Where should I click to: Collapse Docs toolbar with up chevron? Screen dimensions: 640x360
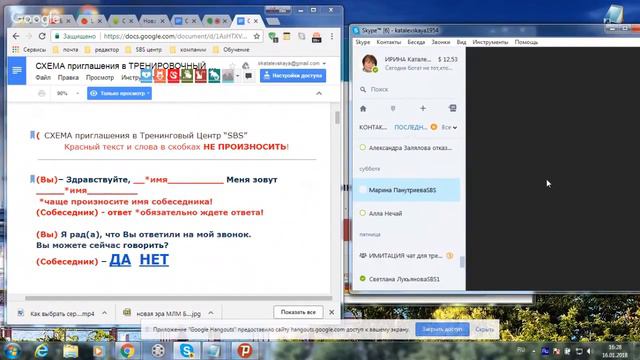319,93
